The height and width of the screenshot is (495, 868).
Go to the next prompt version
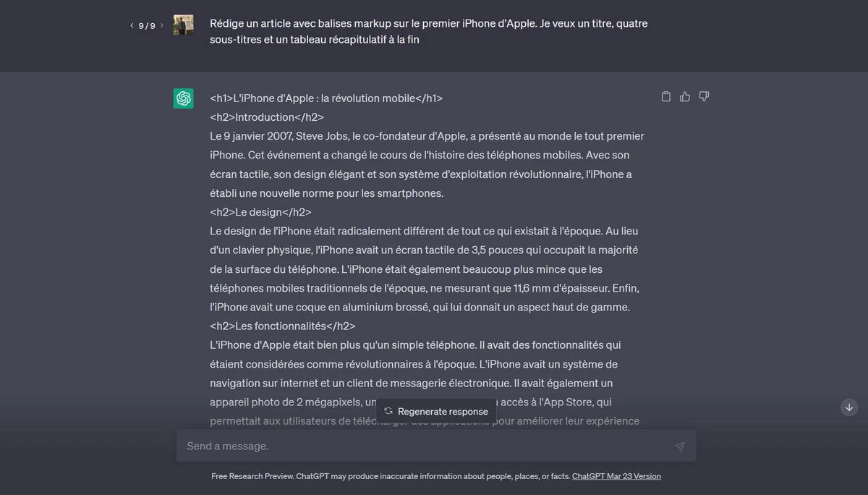pos(161,26)
